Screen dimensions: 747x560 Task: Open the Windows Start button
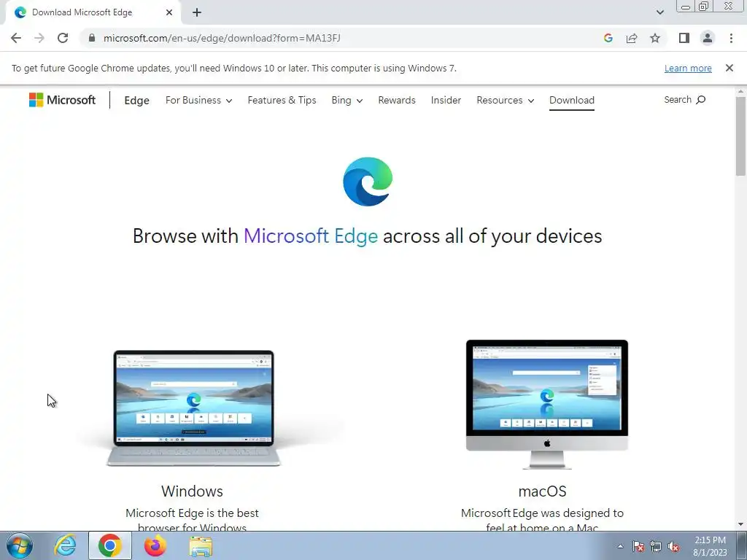pos(20,545)
